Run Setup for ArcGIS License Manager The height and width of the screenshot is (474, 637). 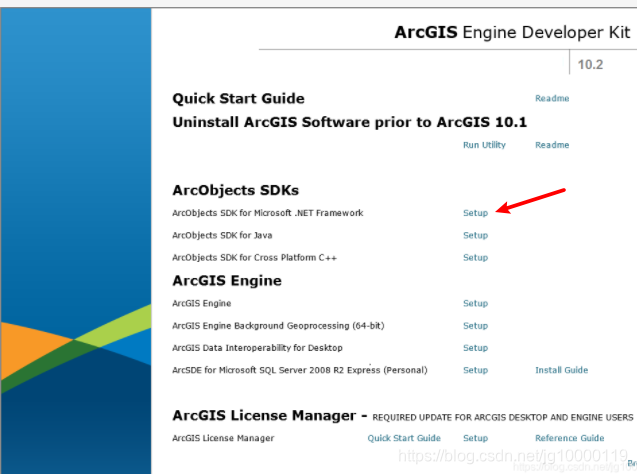(475, 438)
